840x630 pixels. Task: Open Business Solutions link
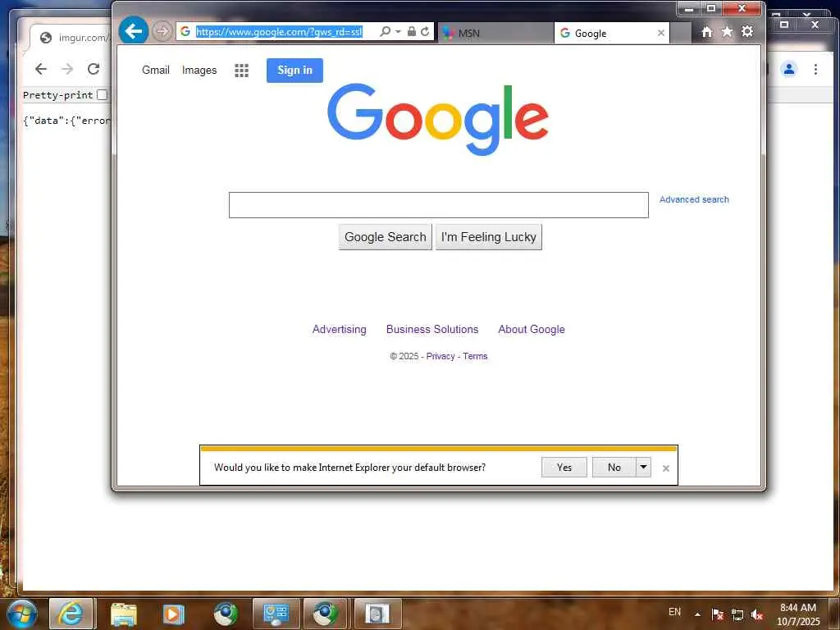coord(432,329)
